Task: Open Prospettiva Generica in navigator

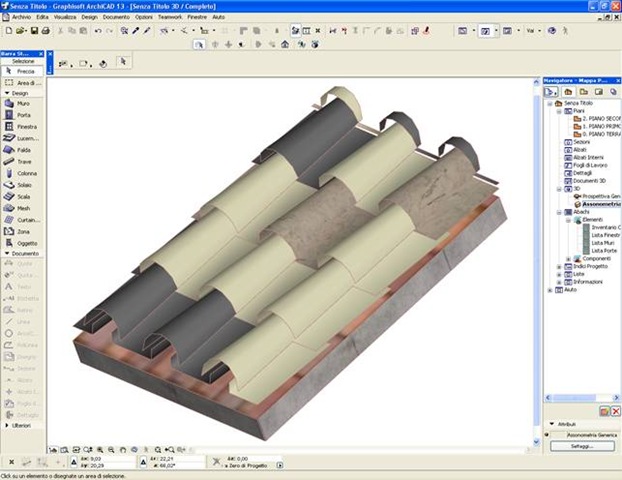Action: tap(601, 196)
